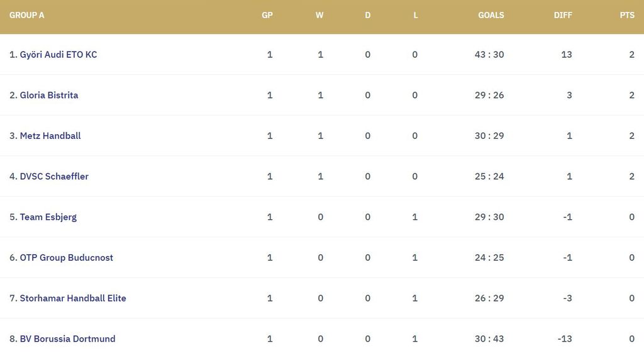Select Gloria Bistrita in the standings
This screenshot has width=644, height=353.
point(49,95)
